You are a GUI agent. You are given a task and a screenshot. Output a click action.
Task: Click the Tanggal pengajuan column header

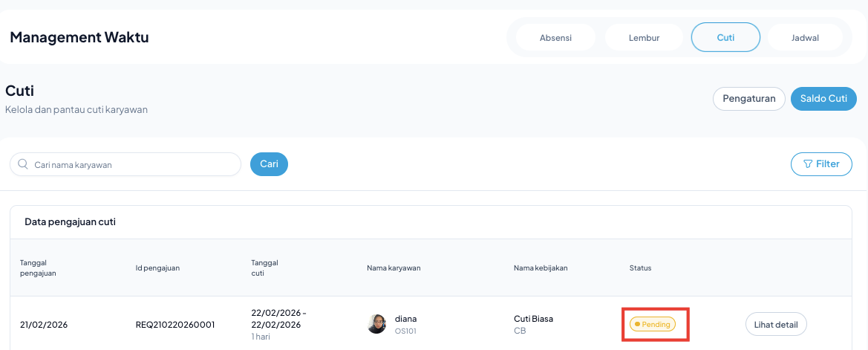pyautogui.click(x=39, y=268)
